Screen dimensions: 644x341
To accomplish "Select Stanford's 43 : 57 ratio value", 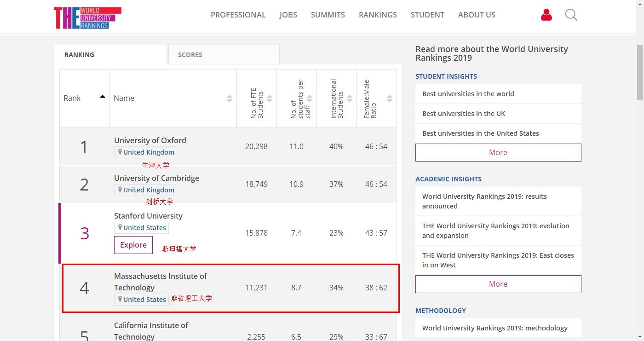I will [376, 233].
